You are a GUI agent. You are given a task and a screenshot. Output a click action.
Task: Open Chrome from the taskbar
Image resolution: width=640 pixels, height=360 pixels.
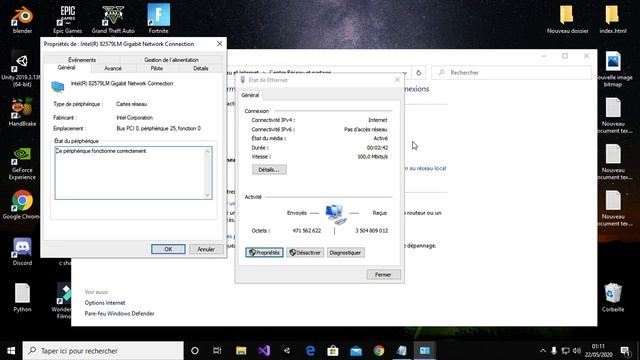pos(379,351)
